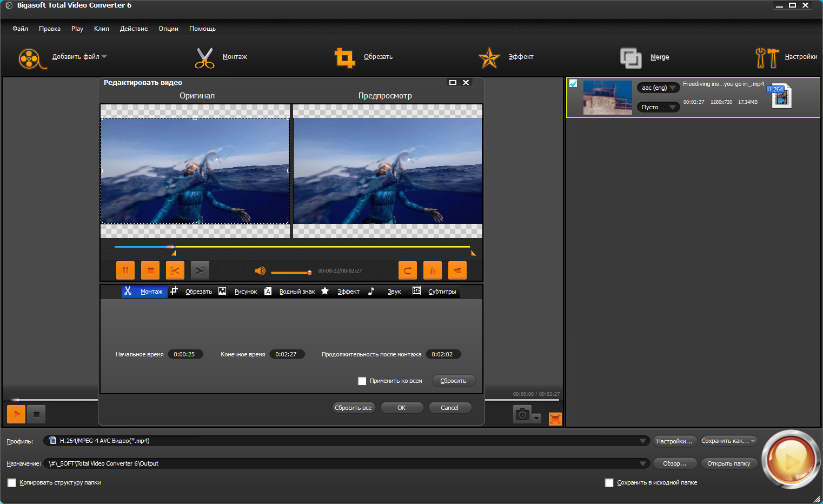
Task: Mute audio via the speaker icon
Action: (260, 271)
